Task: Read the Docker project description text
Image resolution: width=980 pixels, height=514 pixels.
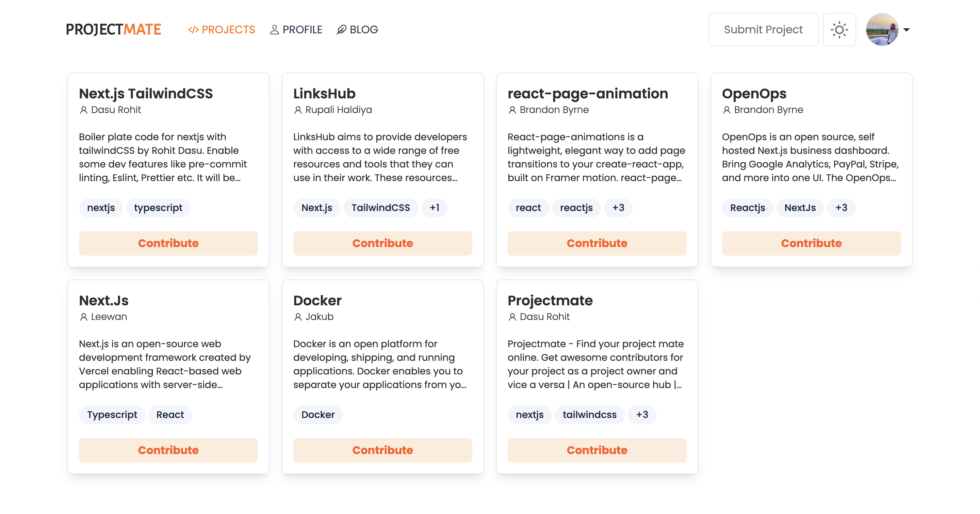Action: point(380,364)
